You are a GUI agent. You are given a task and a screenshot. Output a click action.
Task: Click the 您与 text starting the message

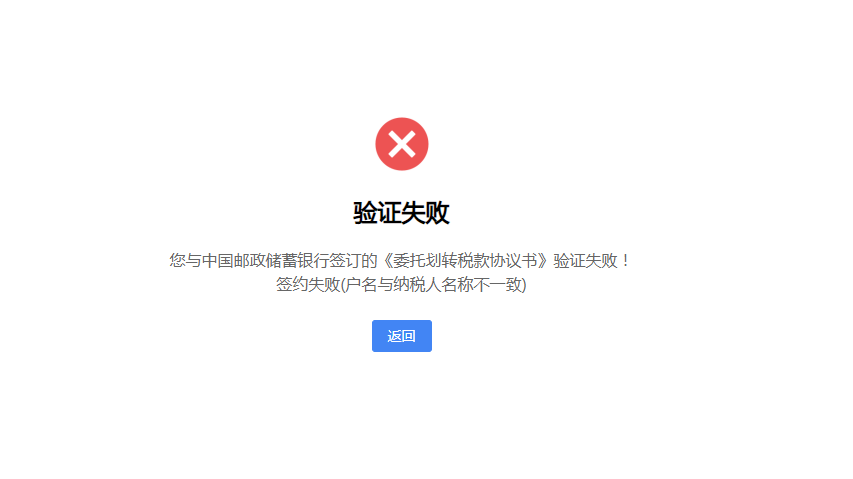[x=186, y=260]
